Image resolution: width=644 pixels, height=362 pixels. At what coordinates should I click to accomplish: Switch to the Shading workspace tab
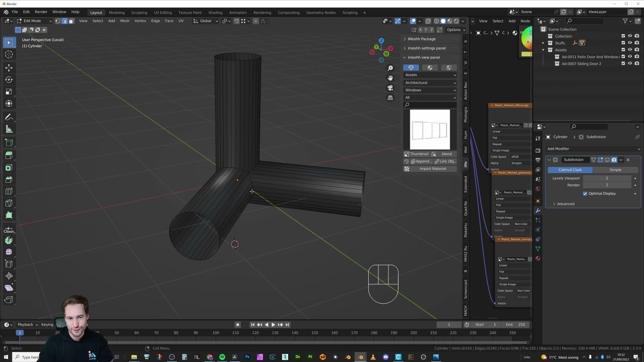click(215, 13)
